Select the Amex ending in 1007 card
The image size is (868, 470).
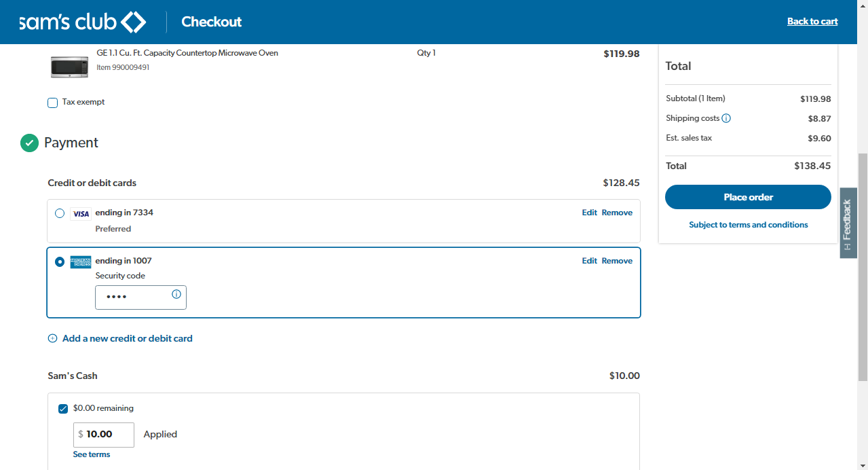pyautogui.click(x=60, y=261)
